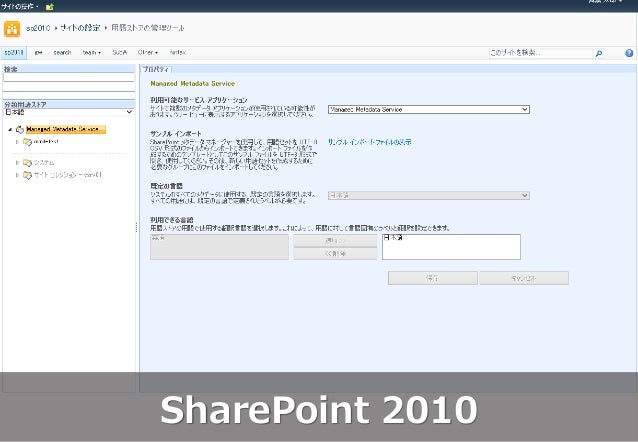638x442 pixels.
Task: Click the term search input under 検索
Action: tap(69, 77)
